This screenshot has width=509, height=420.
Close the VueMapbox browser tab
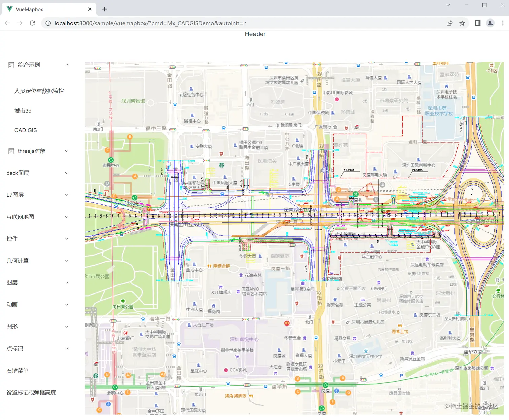click(90, 9)
